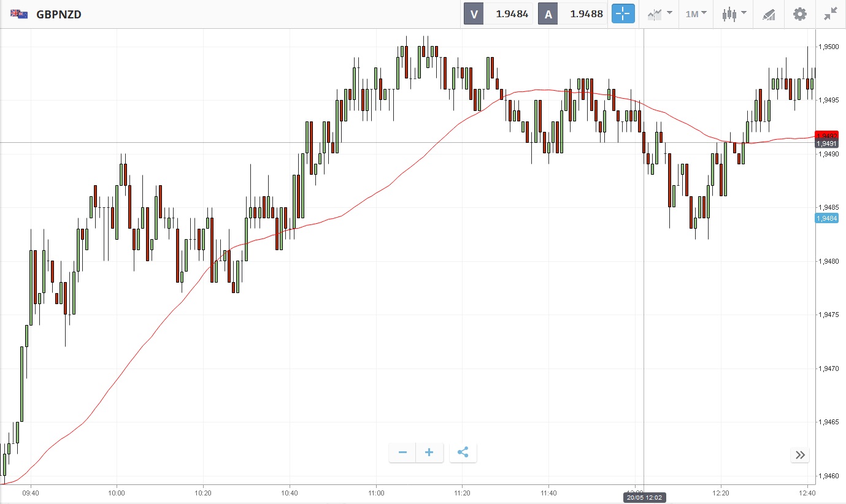Open the compare/indicators chart dropdown

coord(659,13)
